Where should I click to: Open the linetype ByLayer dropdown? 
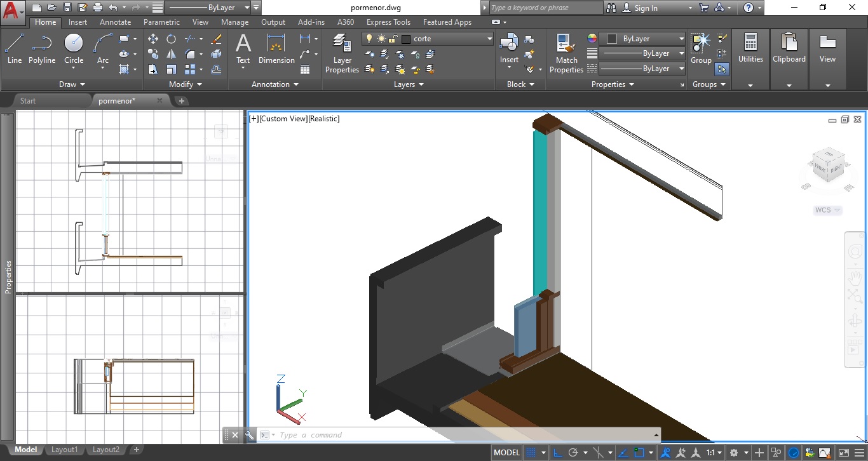643,69
